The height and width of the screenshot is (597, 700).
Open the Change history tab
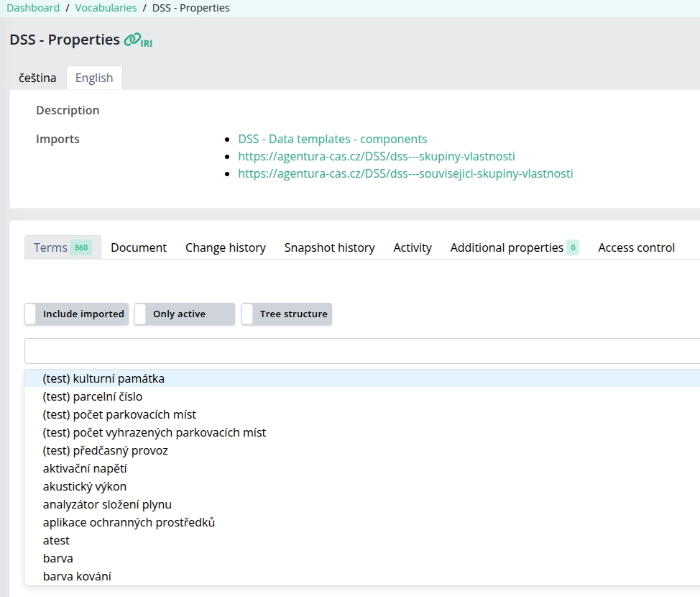tap(225, 247)
